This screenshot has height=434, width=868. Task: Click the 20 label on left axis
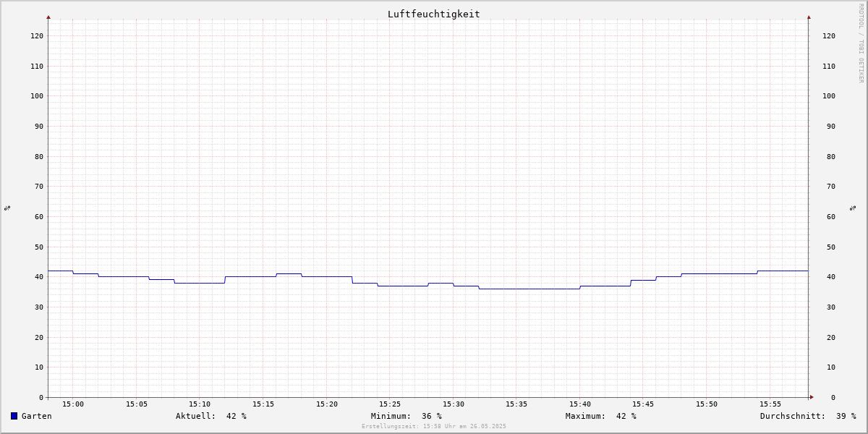[39, 338]
